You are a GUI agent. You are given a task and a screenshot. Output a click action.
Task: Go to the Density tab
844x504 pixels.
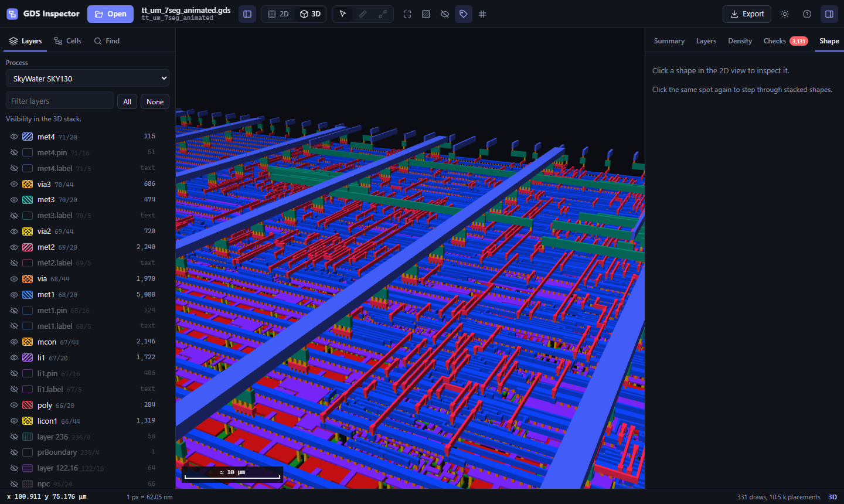tap(740, 41)
